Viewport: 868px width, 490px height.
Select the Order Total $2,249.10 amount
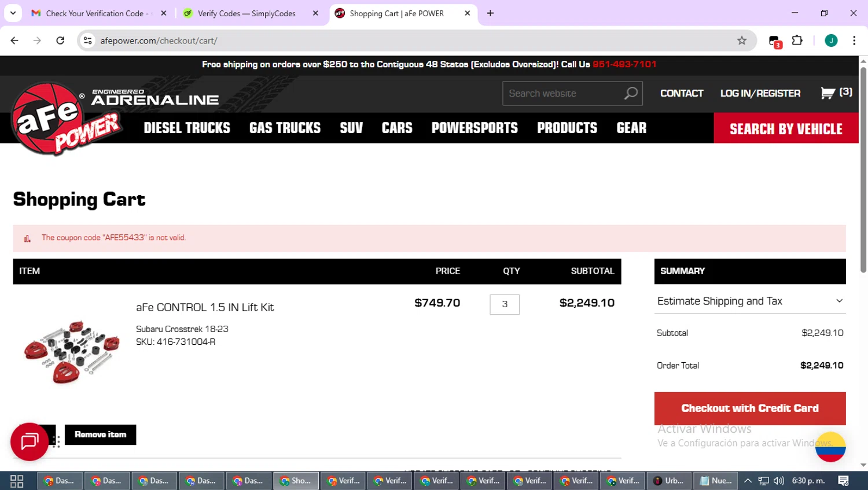click(822, 366)
